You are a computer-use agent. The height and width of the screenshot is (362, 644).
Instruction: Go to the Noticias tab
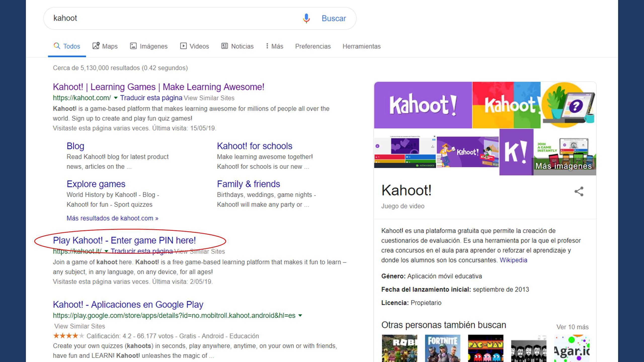click(x=237, y=46)
